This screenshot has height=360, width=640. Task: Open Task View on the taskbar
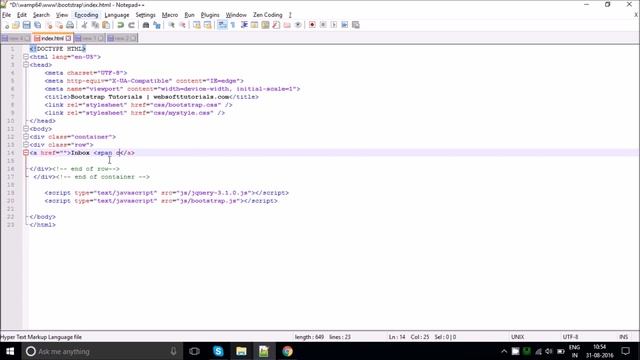195,351
